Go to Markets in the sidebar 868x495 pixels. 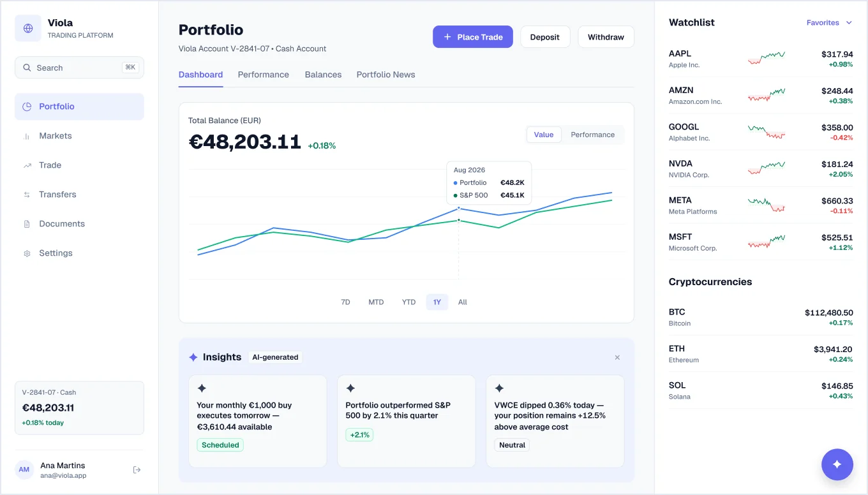pyautogui.click(x=79, y=136)
